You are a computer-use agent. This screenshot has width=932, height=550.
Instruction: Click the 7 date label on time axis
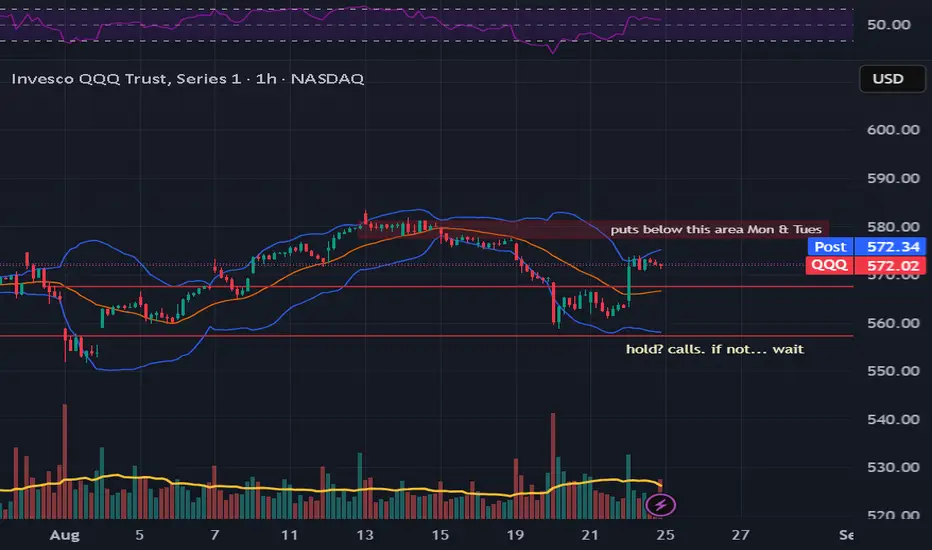click(x=215, y=535)
